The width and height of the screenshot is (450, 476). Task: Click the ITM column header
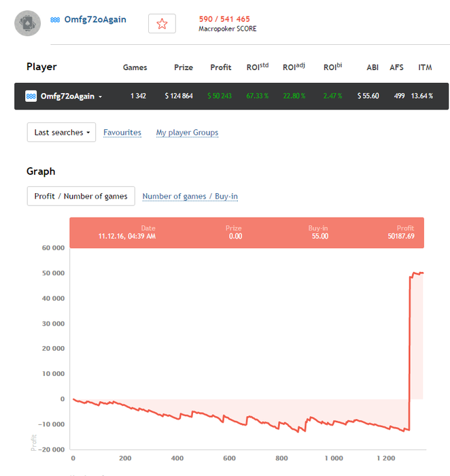click(x=425, y=67)
